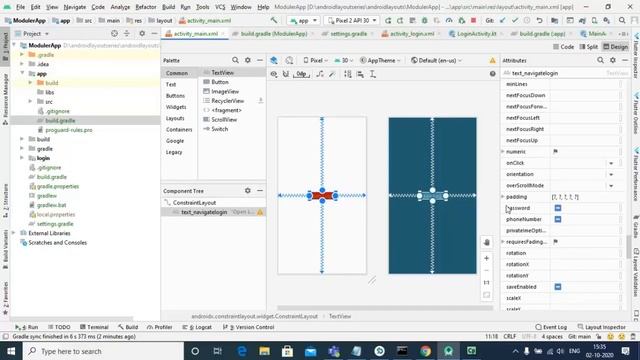Open the Pixel device dropdown
Image resolution: width=640 pixels, height=360 pixels.
(x=316, y=60)
